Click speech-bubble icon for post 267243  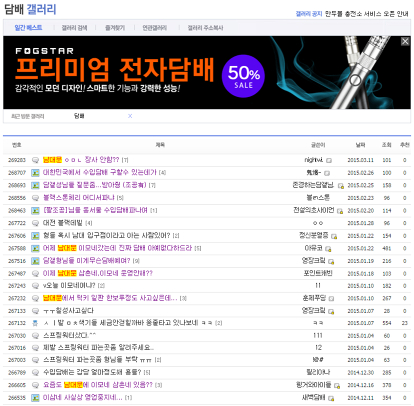(35, 286)
